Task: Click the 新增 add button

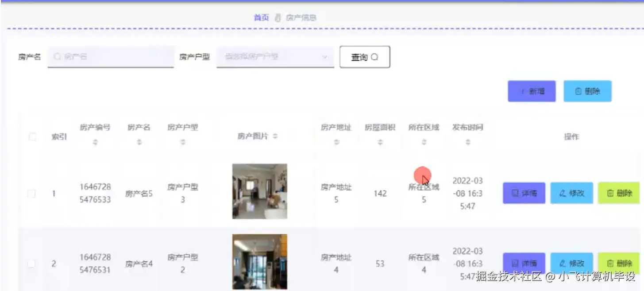Action: click(532, 91)
